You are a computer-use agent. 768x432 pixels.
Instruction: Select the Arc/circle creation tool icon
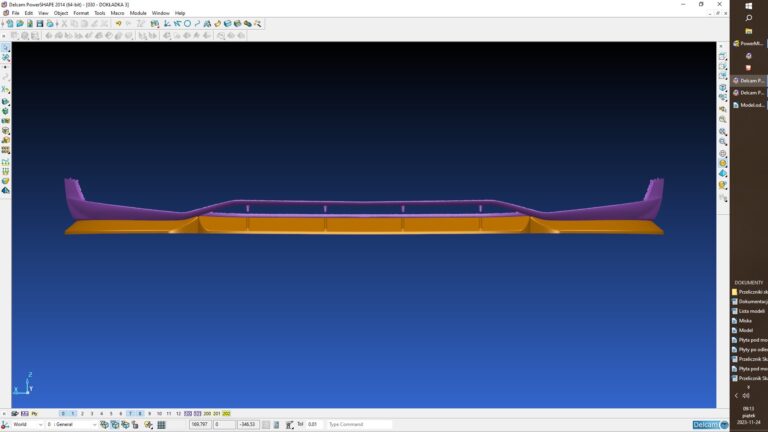(x=187, y=23)
